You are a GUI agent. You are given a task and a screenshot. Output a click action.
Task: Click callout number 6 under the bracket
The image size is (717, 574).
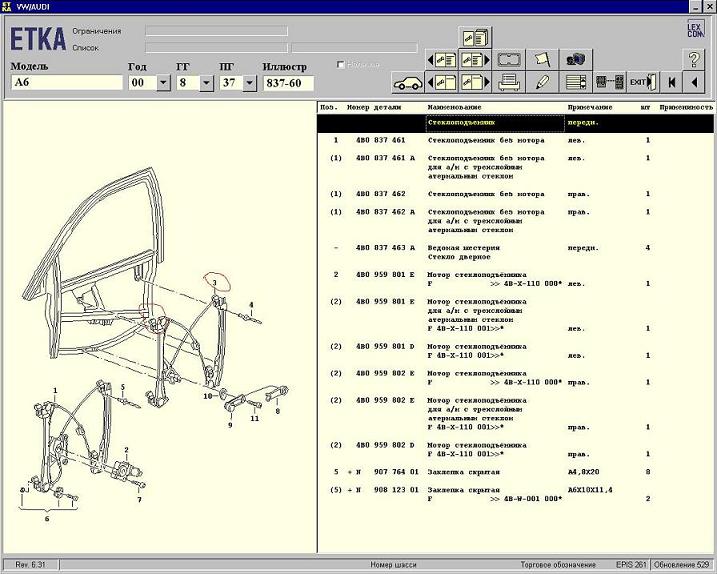point(47,519)
